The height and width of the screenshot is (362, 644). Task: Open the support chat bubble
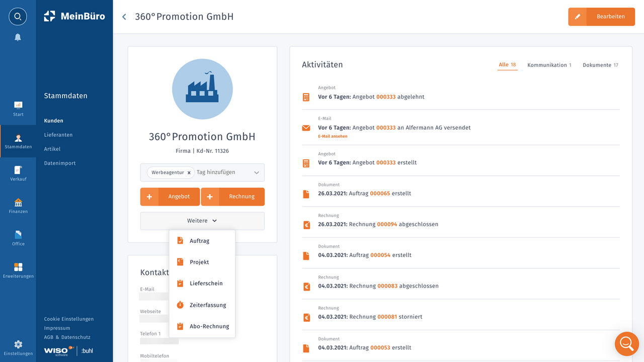pyautogui.click(x=626, y=344)
